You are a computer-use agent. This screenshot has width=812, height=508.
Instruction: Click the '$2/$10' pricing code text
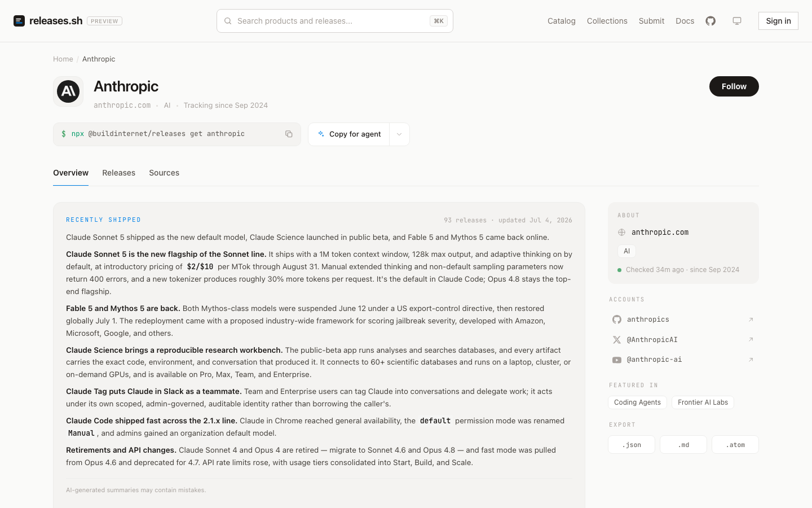[200, 266]
